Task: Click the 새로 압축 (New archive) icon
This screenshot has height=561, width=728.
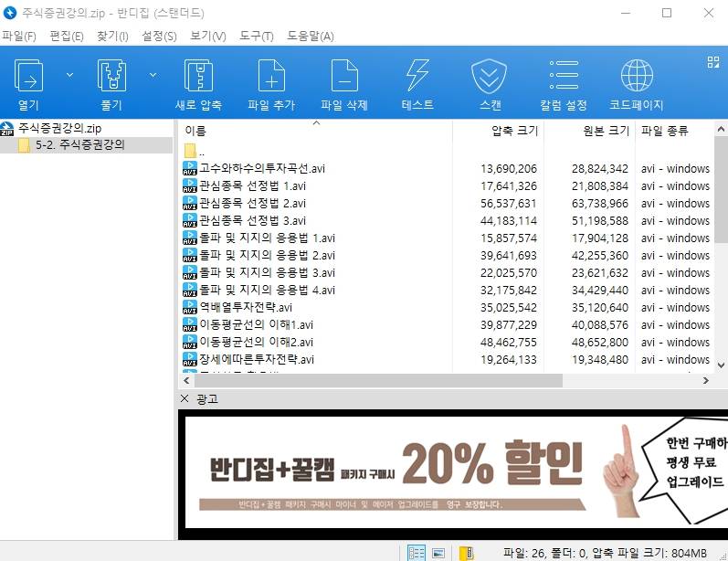Action: click(198, 76)
